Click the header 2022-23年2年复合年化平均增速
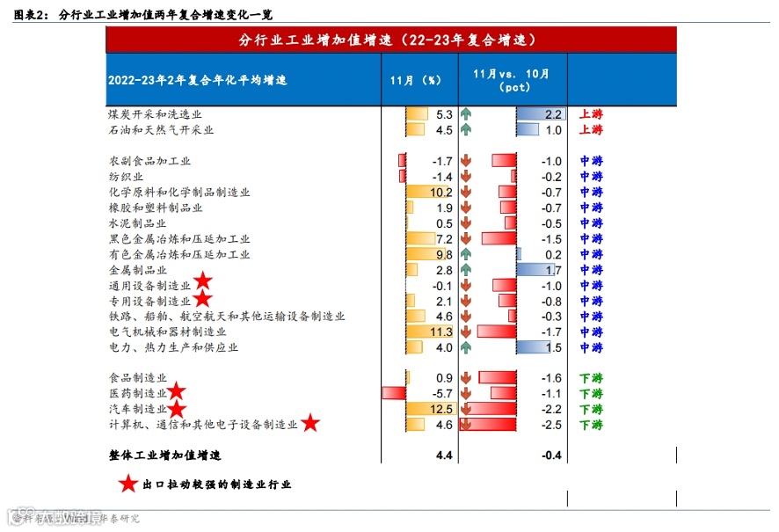779x532 pixels. click(197, 80)
